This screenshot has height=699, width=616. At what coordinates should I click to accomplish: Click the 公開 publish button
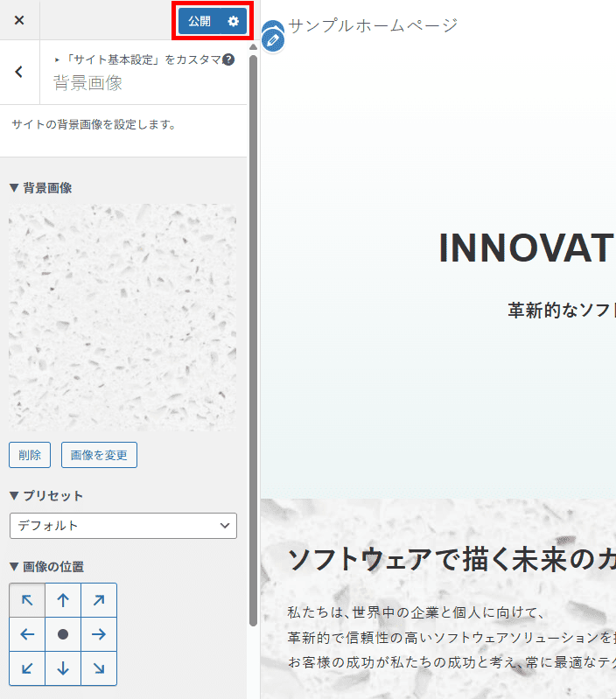[x=199, y=21]
